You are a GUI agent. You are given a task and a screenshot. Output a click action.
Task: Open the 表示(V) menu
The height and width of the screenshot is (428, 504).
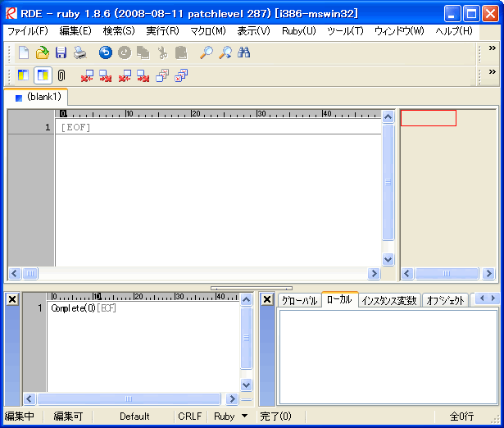tap(253, 31)
